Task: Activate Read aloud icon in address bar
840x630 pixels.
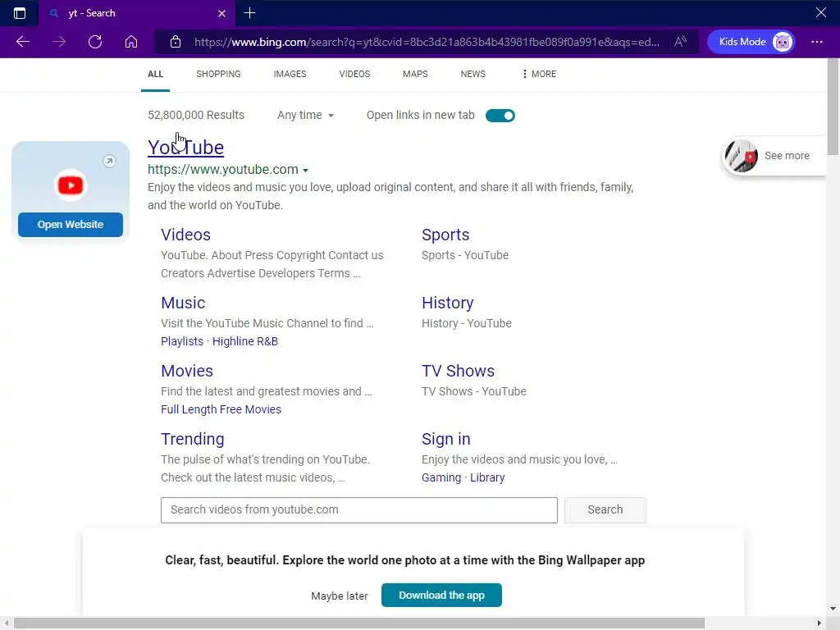Action: 680,42
